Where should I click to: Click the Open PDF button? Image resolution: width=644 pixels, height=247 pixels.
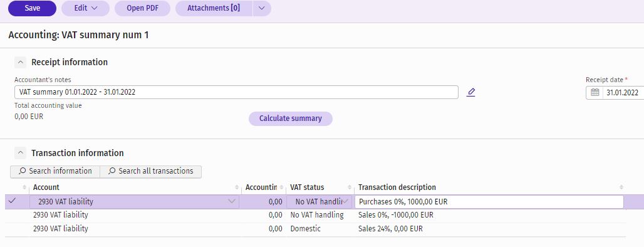pyautogui.click(x=142, y=8)
